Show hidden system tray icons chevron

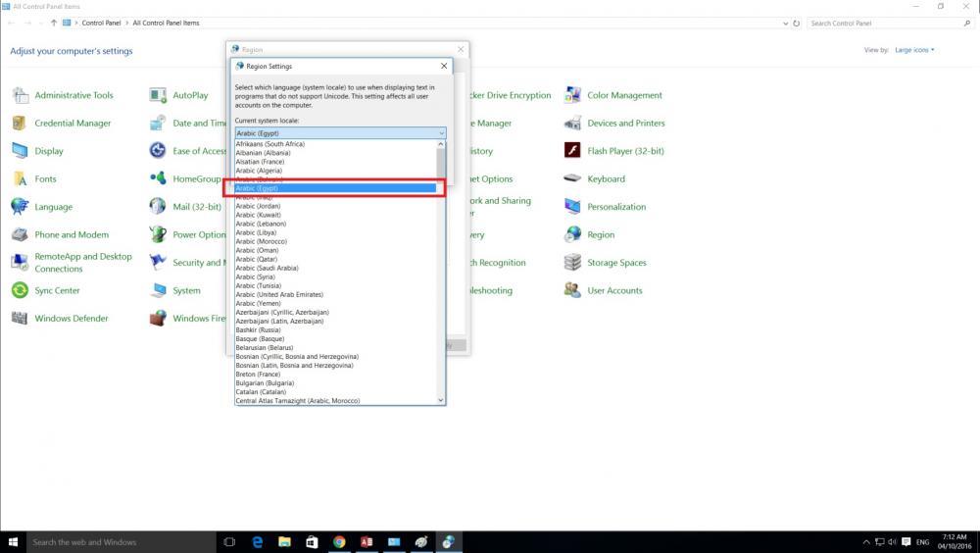[x=866, y=542]
